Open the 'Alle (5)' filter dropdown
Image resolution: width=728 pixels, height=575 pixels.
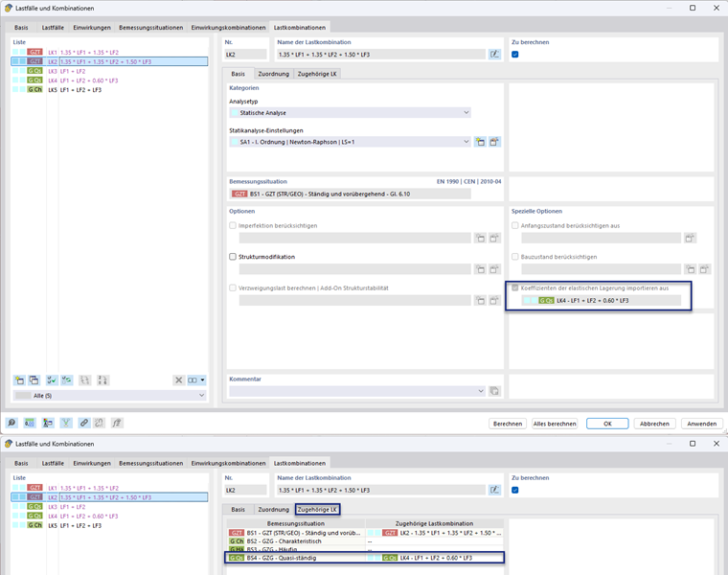110,395
